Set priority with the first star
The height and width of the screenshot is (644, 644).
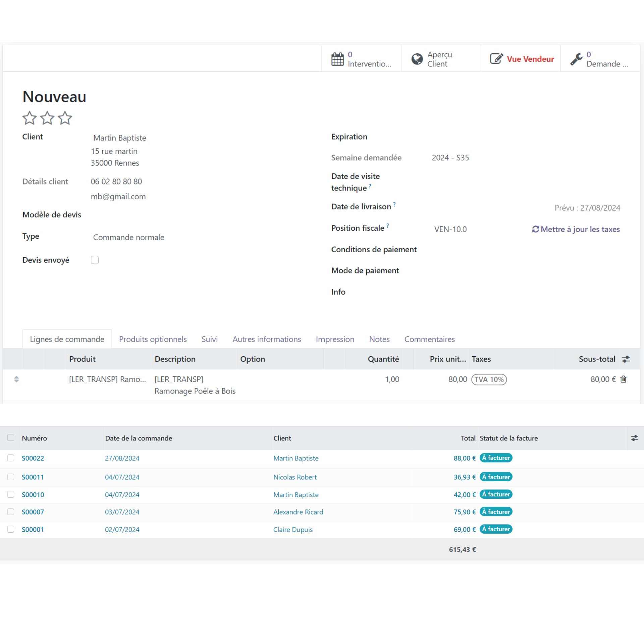click(x=30, y=118)
